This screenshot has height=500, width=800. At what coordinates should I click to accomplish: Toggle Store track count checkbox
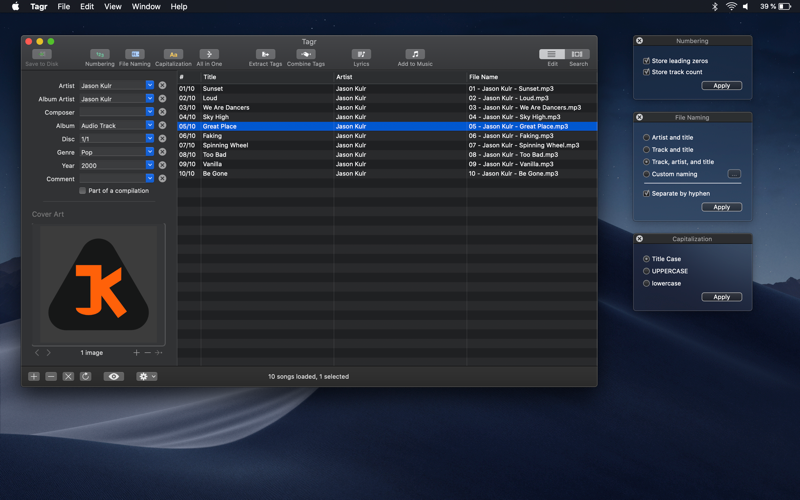tap(646, 72)
